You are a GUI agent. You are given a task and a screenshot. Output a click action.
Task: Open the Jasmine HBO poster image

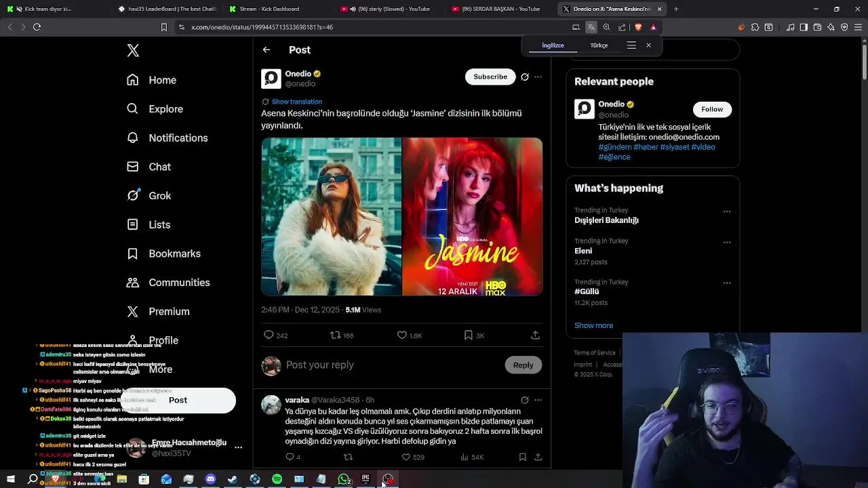[473, 217]
